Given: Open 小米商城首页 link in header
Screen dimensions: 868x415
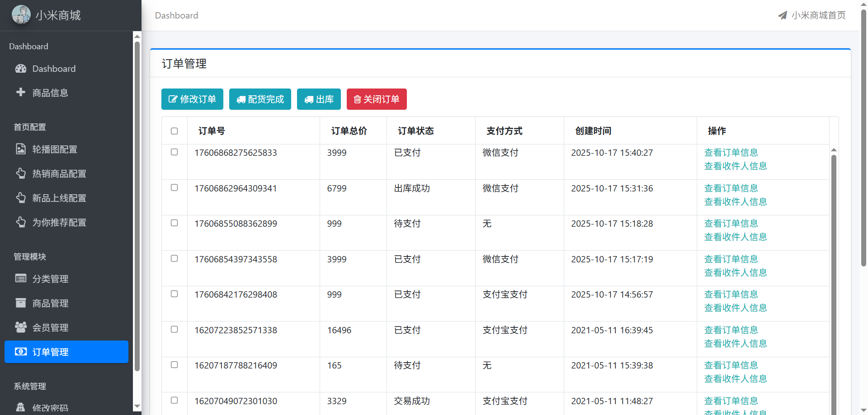Looking at the screenshot, I should pos(811,15).
